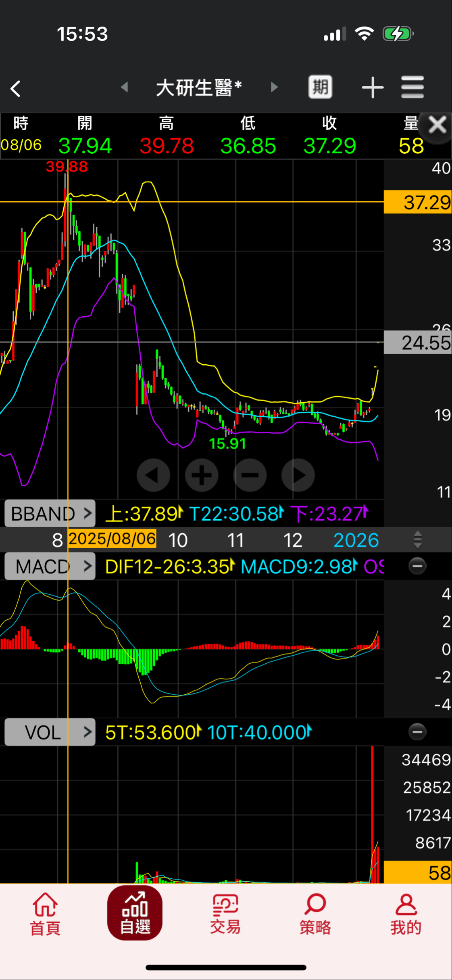Tap the back arrow in header
The height and width of the screenshot is (980, 452).
(16, 88)
